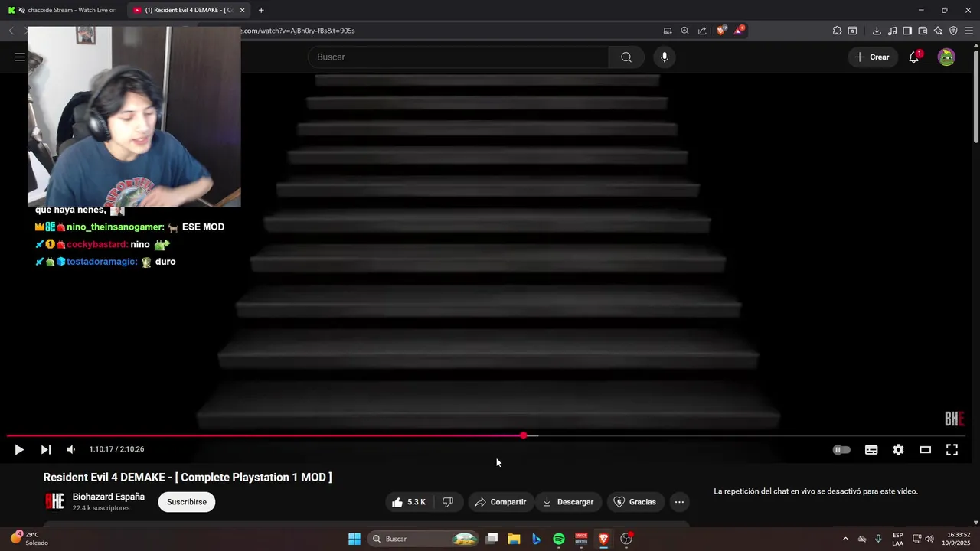The image size is (980, 551).
Task: Open Task View on the taskbar
Action: (492, 539)
